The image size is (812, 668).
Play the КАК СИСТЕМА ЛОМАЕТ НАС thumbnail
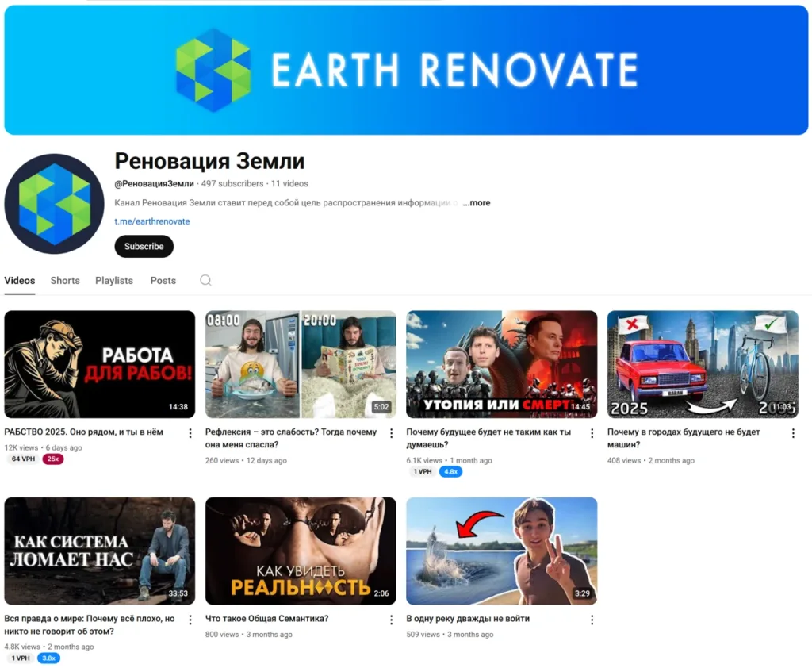click(x=100, y=551)
